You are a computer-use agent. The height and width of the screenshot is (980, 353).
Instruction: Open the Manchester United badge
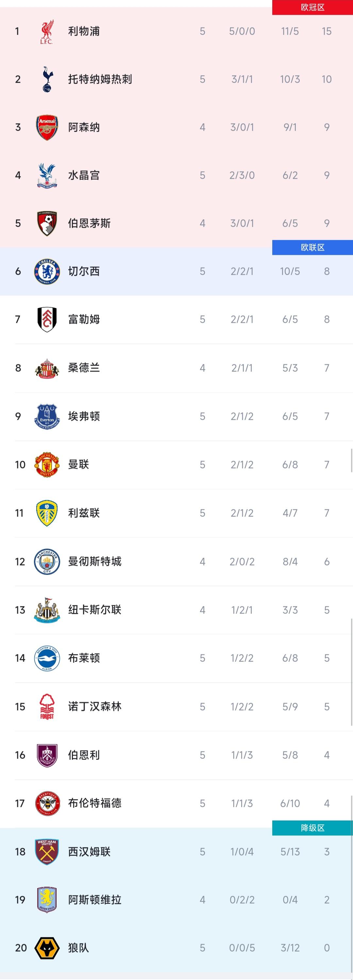tap(47, 465)
